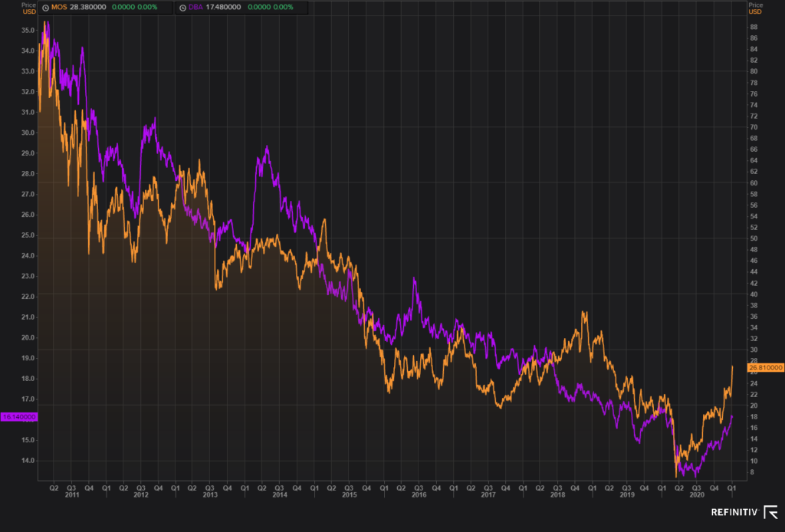Click the Refinitiv logo arrow icon
This screenshot has height=532, width=785.
pyautogui.click(x=771, y=512)
